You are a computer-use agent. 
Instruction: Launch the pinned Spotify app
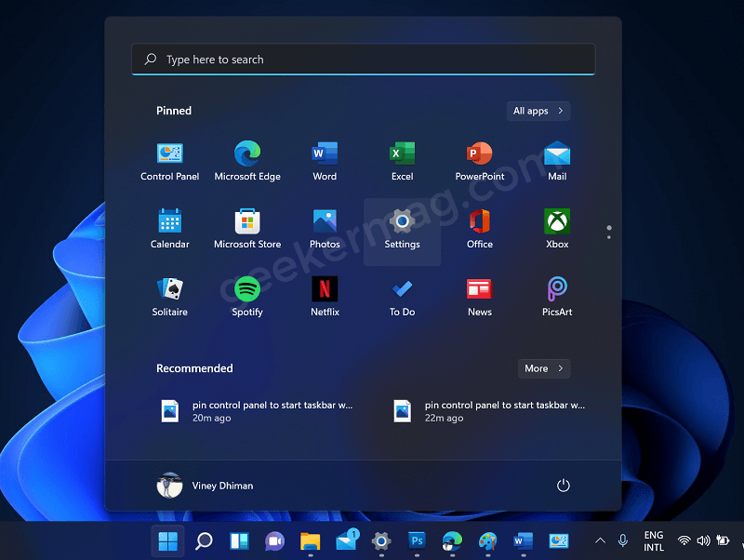(247, 298)
